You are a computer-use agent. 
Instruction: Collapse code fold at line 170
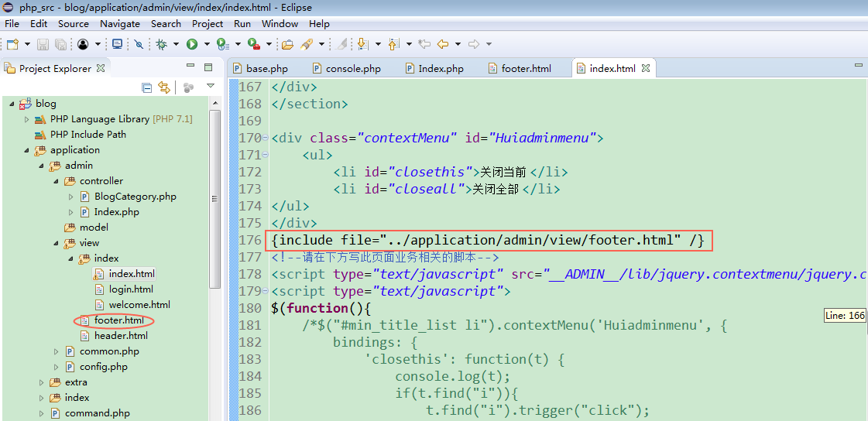[265, 138]
